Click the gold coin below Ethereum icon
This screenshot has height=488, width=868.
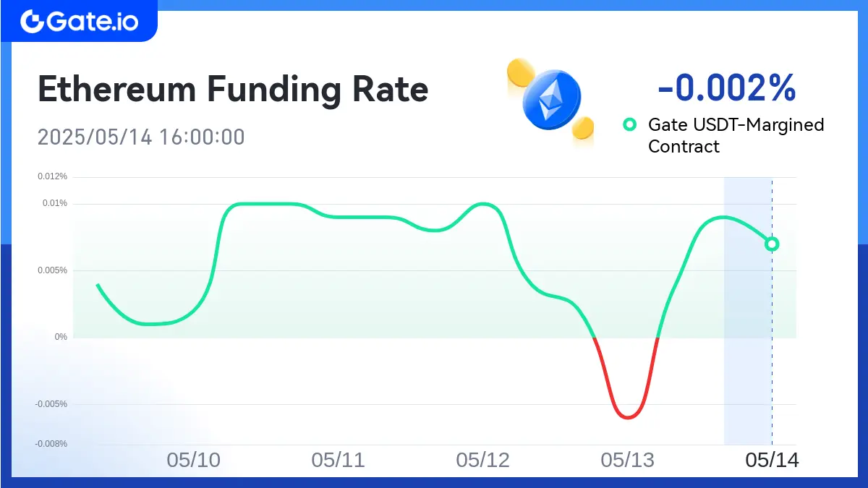point(583,128)
